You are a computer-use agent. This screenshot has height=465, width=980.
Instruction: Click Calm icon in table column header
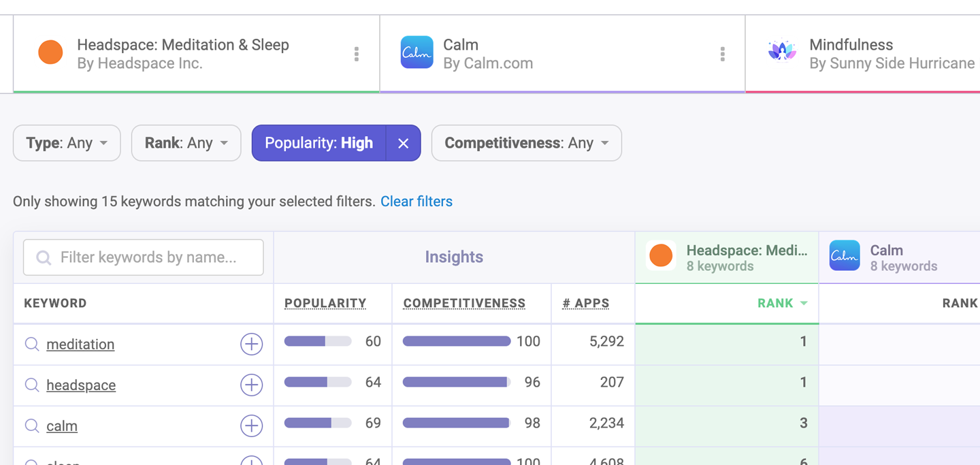(845, 257)
